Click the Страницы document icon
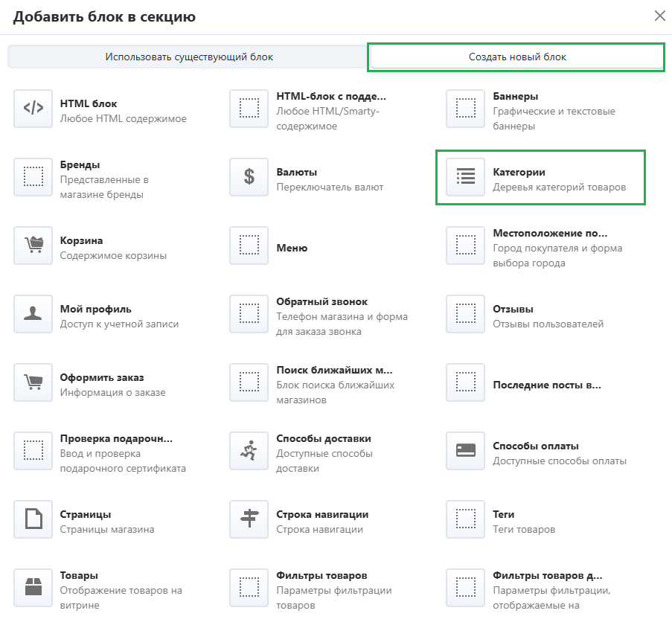This screenshot has width=672, height=625. (x=33, y=519)
